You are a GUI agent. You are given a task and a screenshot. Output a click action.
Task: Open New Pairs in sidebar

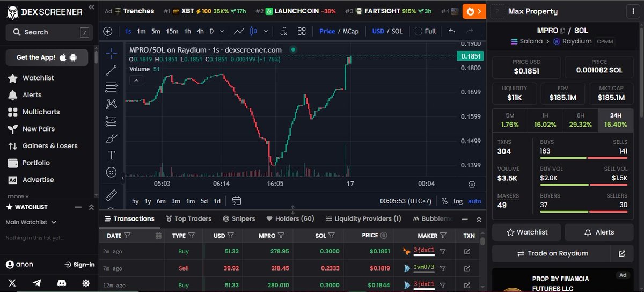click(x=39, y=129)
